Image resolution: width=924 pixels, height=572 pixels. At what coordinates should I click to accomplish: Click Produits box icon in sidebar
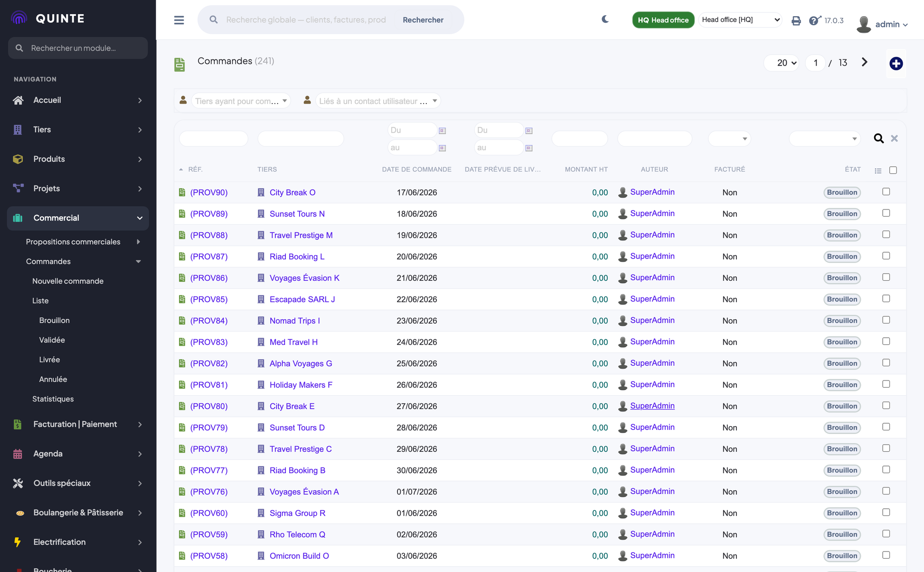coord(18,159)
